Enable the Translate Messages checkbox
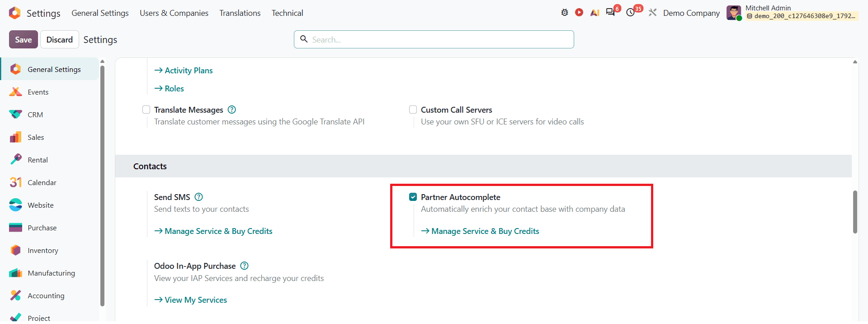868x324 pixels. pyautogui.click(x=146, y=110)
